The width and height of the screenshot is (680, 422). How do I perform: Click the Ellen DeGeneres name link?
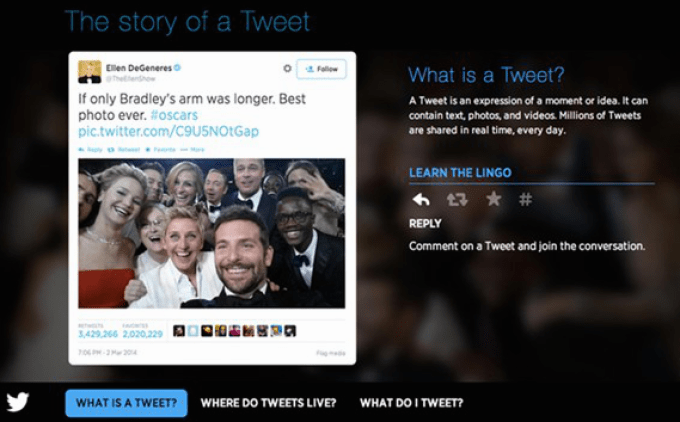(x=139, y=68)
